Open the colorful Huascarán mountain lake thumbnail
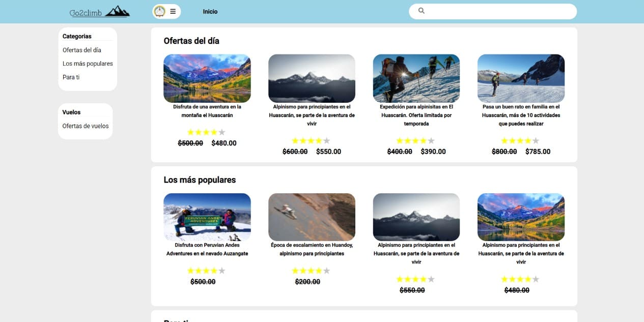This screenshot has height=322, width=644. click(207, 78)
